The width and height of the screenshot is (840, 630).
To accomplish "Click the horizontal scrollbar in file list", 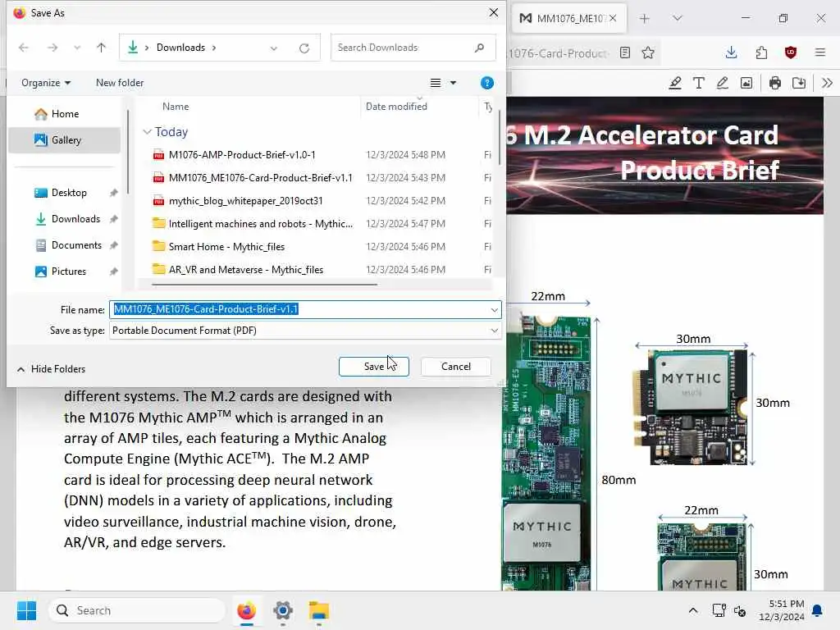I will tap(265, 285).
